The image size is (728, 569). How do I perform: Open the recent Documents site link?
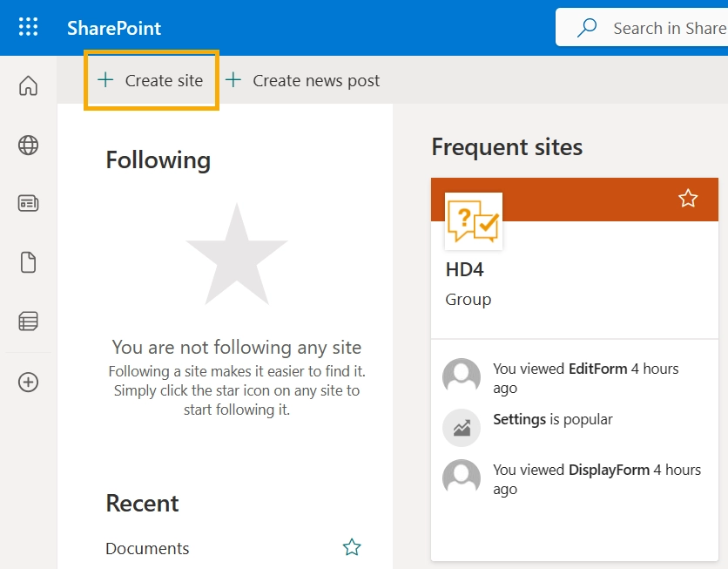[148, 549]
